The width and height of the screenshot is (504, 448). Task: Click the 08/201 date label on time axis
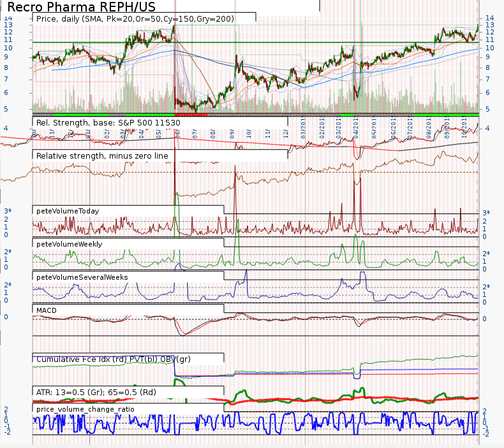[x=429, y=128]
